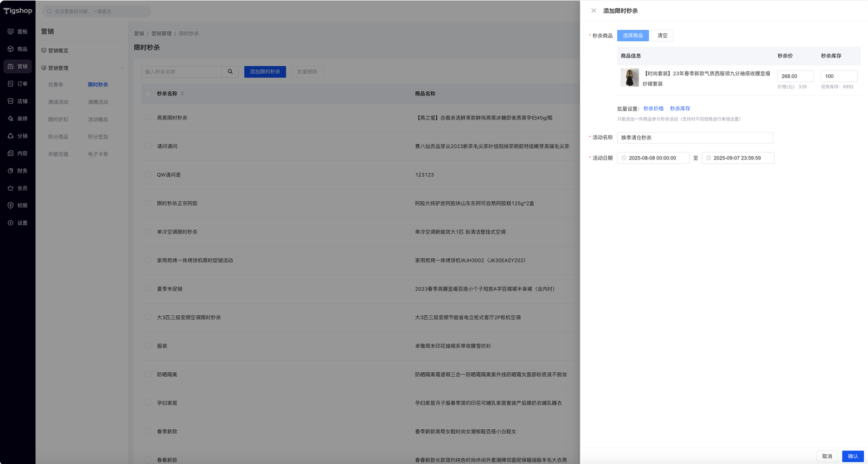Select the 夏季末促销 row checkbox
868x464 pixels.
coord(148,289)
